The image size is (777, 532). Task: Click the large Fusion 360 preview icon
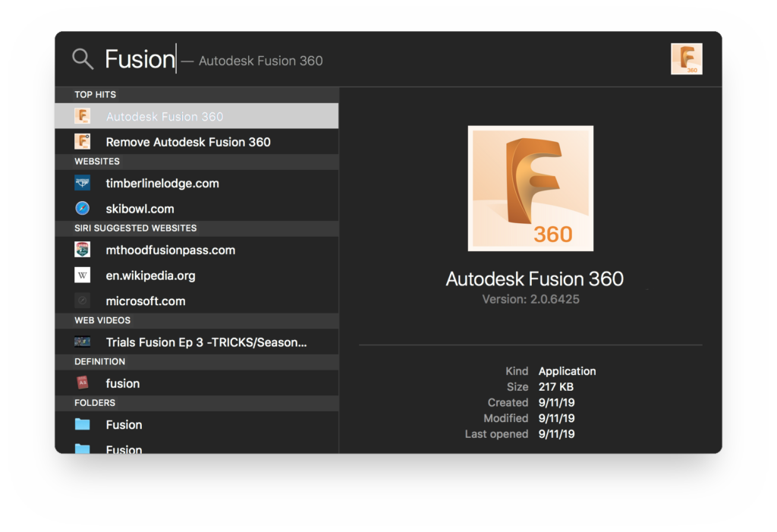coord(530,188)
